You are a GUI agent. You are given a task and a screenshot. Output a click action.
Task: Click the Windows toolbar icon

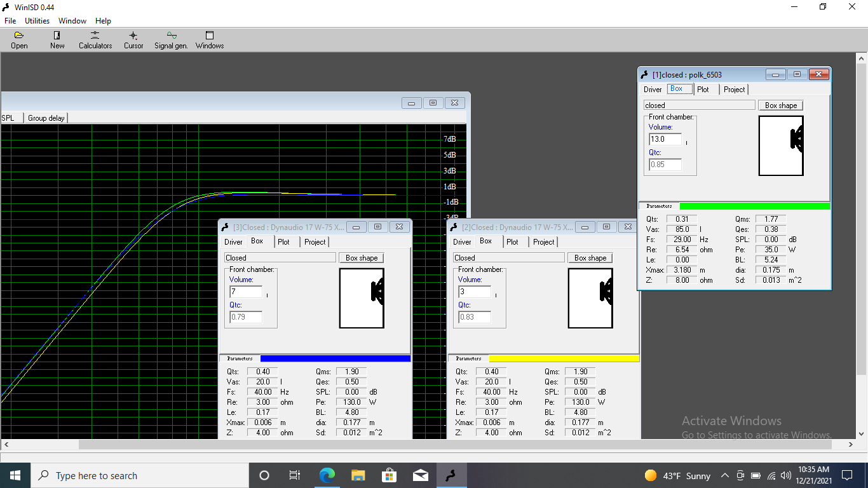click(210, 40)
